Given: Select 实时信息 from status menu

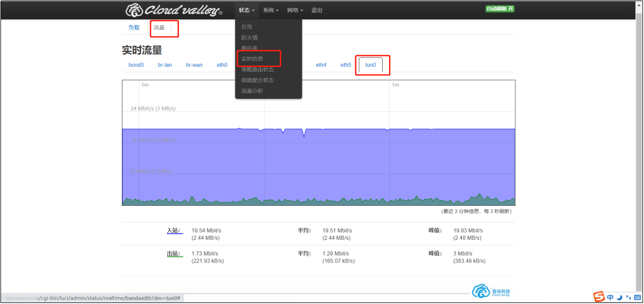Looking at the screenshot, I should click(252, 59).
